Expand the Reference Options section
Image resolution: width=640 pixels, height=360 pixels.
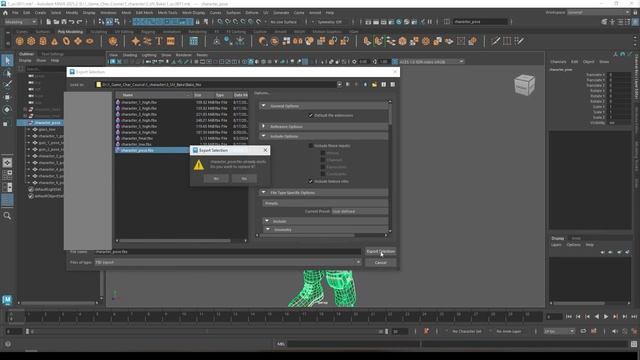[264, 127]
